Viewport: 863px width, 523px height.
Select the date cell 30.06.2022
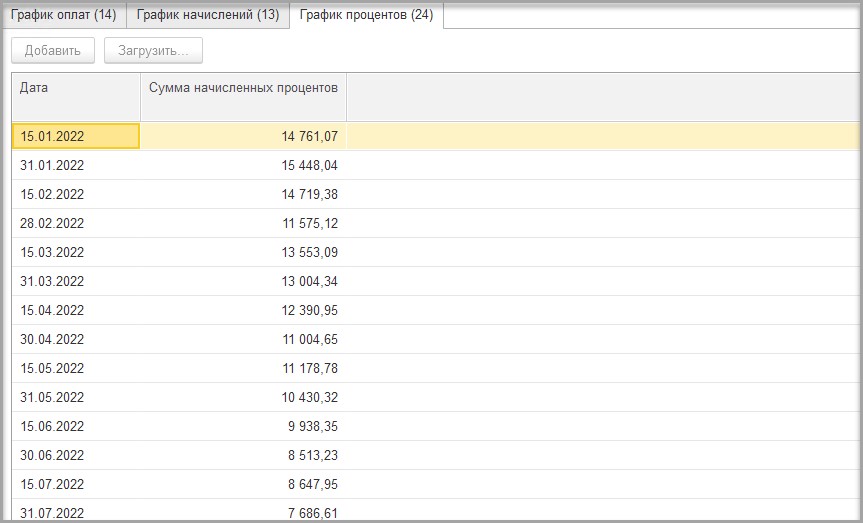[76, 455]
